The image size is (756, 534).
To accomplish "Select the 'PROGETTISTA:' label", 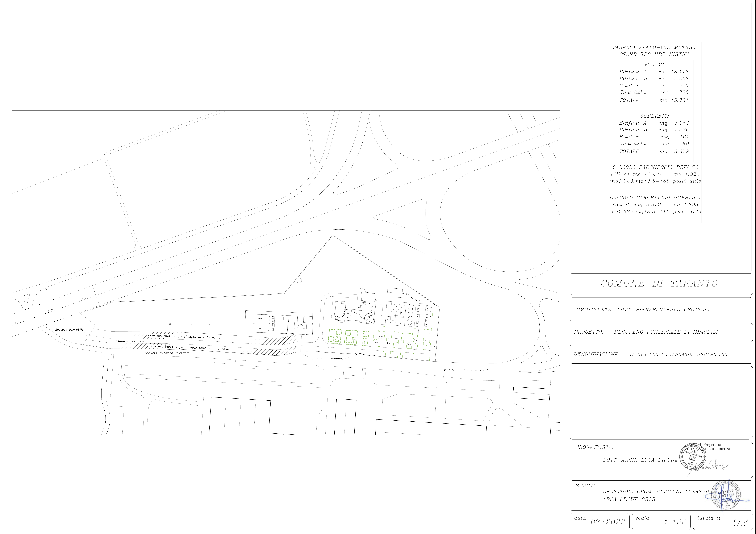I will click(x=594, y=447).
